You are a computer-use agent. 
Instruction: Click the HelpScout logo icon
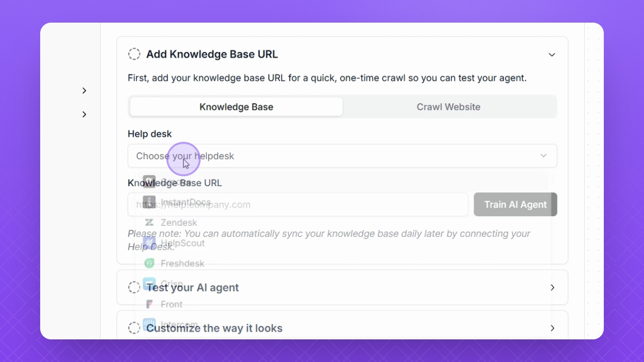[149, 243]
